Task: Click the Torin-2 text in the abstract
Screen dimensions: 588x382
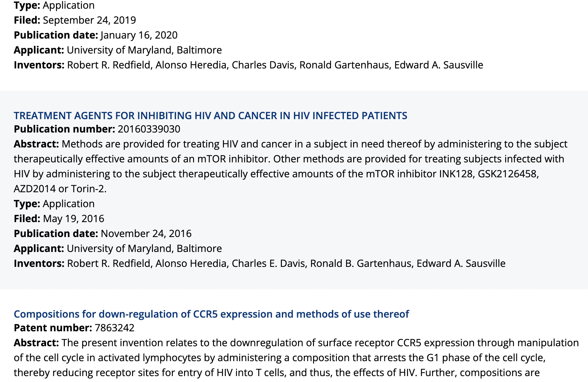Action: tap(88, 189)
